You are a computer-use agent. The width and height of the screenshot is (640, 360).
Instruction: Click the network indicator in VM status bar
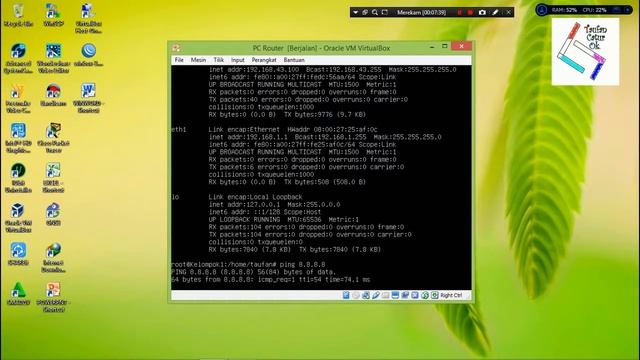366,295
